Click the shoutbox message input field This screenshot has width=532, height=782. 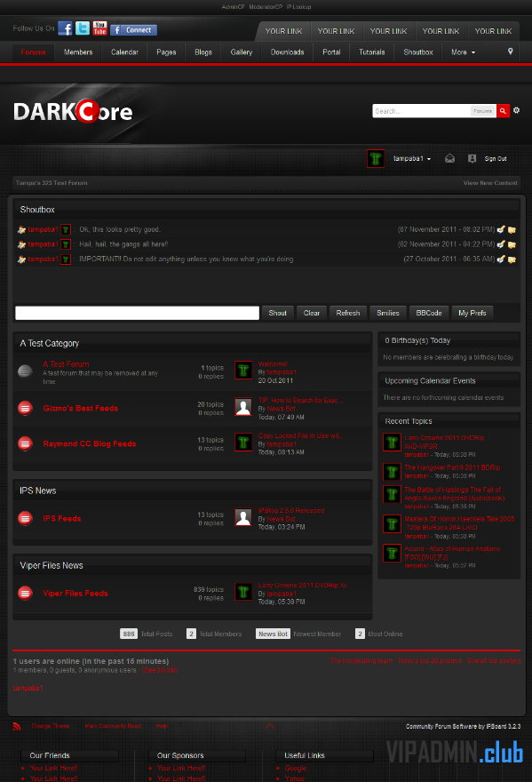tap(137, 313)
